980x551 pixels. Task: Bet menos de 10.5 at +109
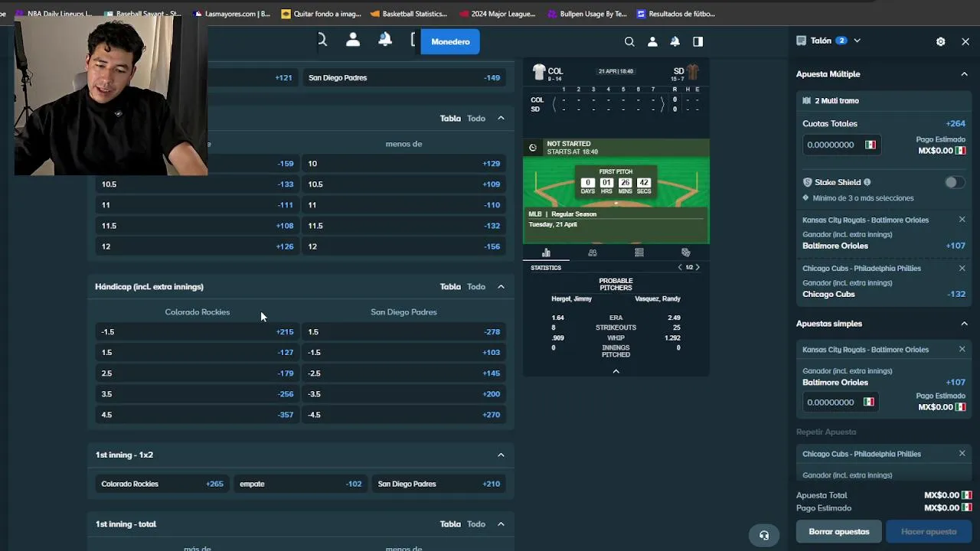pyautogui.click(x=404, y=184)
